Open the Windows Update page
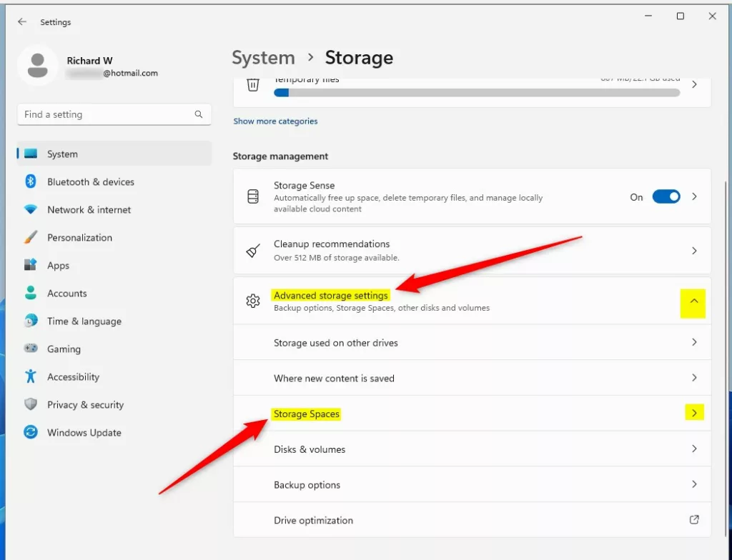The image size is (732, 560). (x=114, y=432)
